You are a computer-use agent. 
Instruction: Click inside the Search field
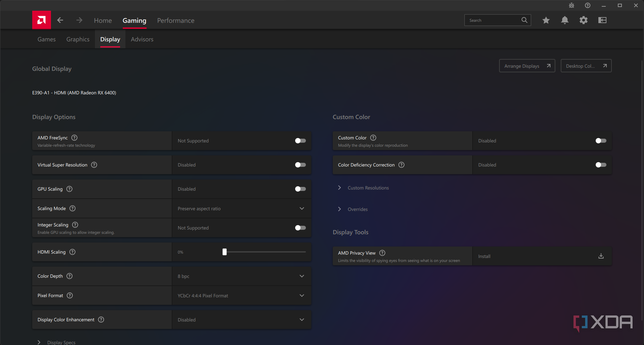pyautogui.click(x=493, y=20)
